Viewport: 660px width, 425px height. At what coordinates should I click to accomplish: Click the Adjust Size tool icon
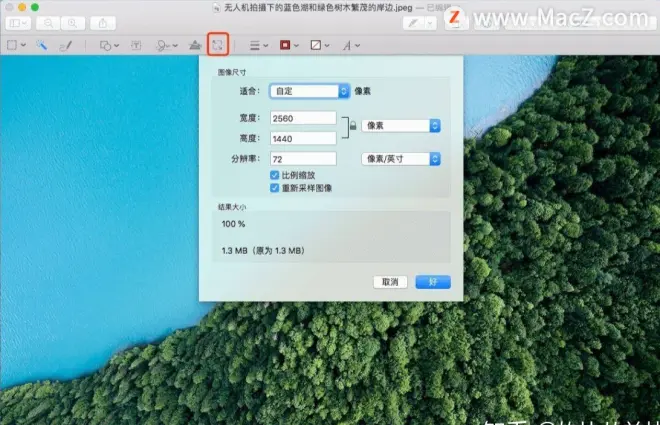click(218, 45)
